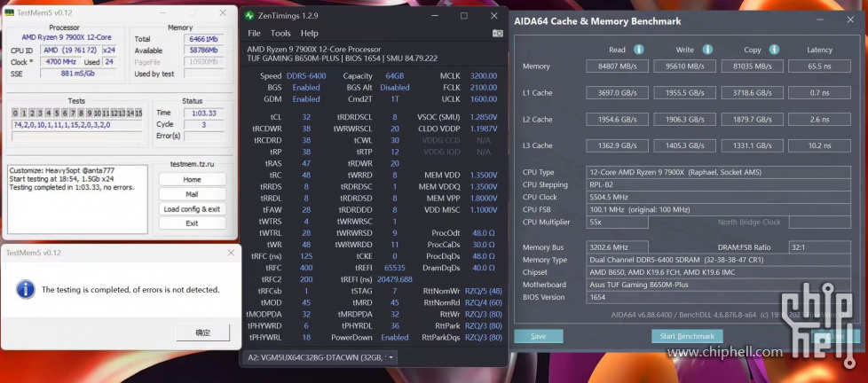Click the camera screenshot icon in ZenTimings
Viewport: 868px width, 383px height.
click(497, 33)
